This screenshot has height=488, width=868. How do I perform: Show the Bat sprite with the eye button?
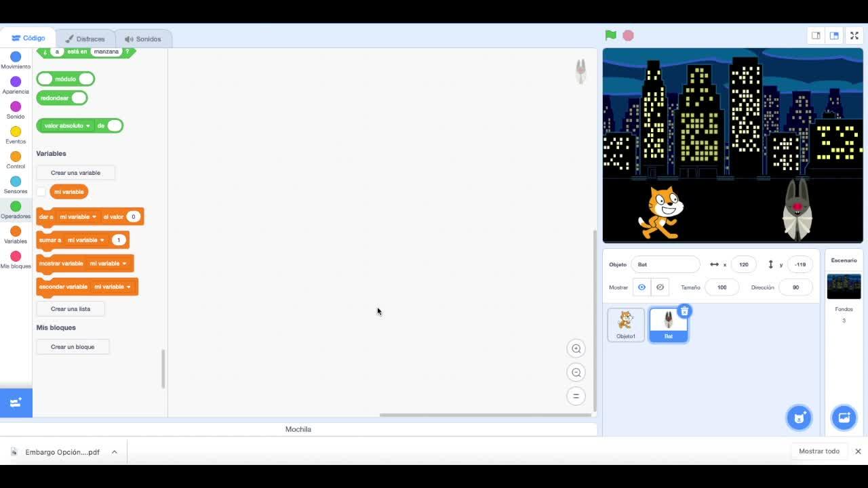pos(642,287)
